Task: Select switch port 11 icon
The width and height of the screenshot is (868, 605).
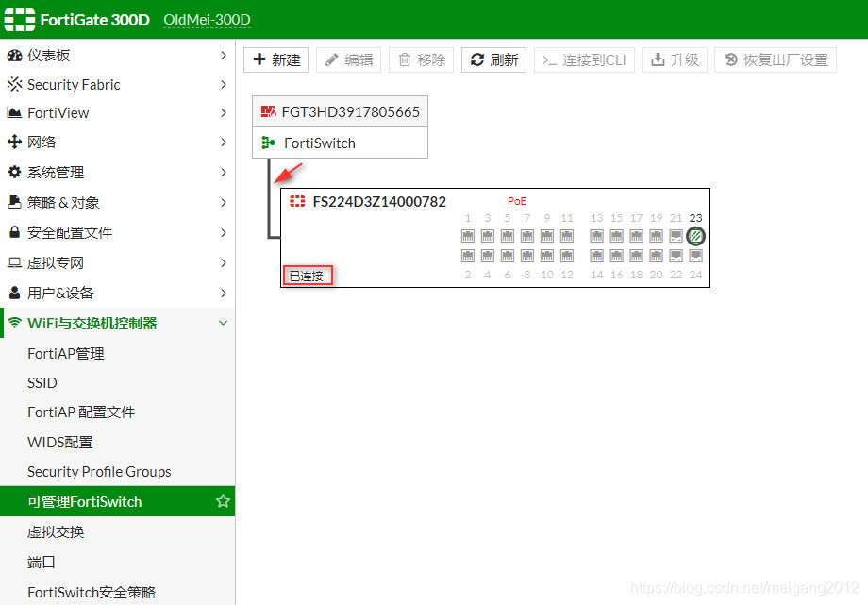Action: tap(567, 236)
